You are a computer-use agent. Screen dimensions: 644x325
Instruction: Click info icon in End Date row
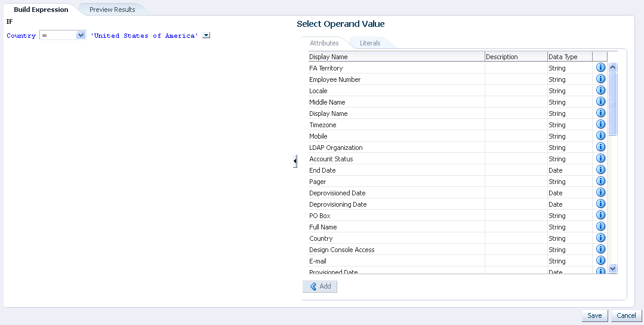600,170
